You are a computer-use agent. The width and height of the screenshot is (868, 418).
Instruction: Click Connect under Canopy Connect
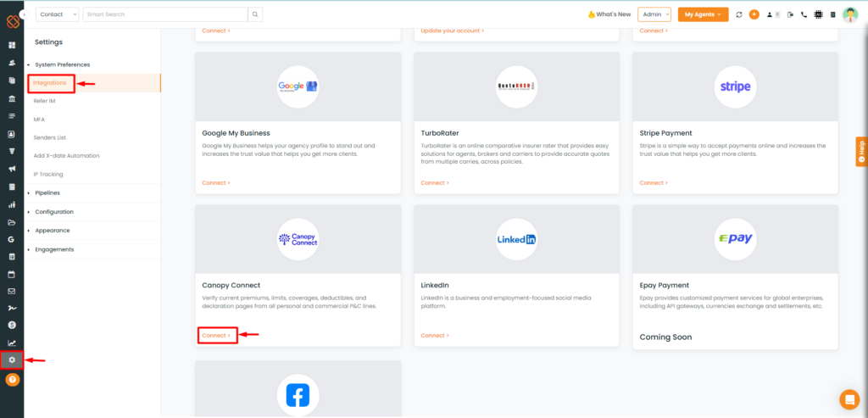pos(218,336)
